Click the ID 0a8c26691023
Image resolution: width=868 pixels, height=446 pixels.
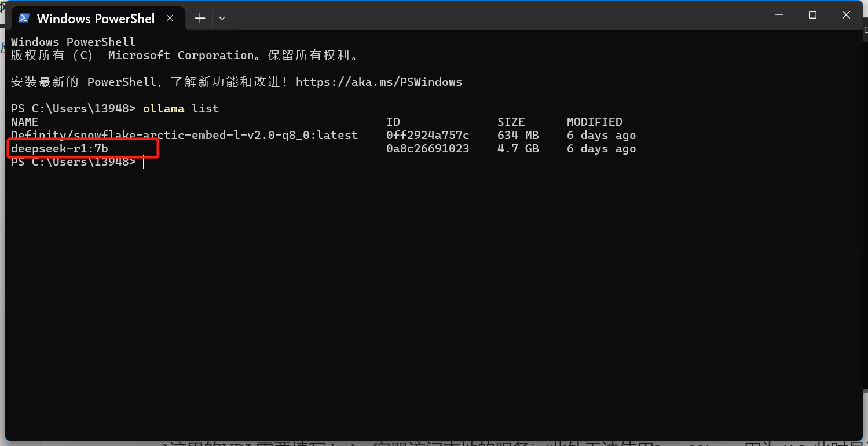tap(428, 148)
